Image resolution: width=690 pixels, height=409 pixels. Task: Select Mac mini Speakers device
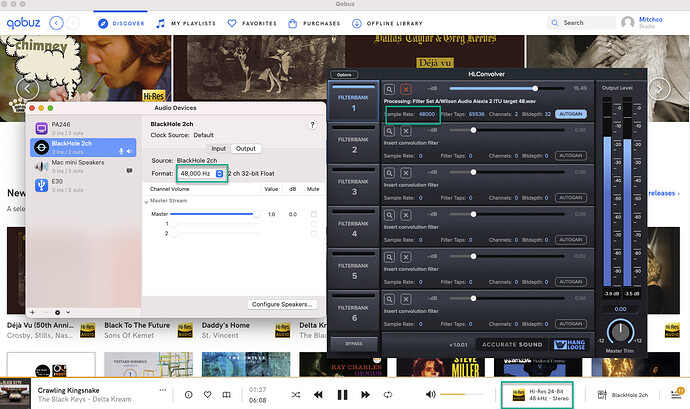click(x=83, y=166)
